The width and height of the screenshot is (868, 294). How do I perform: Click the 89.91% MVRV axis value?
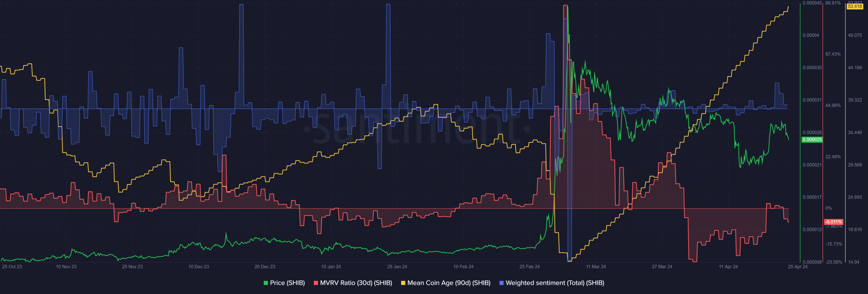tap(833, 3)
